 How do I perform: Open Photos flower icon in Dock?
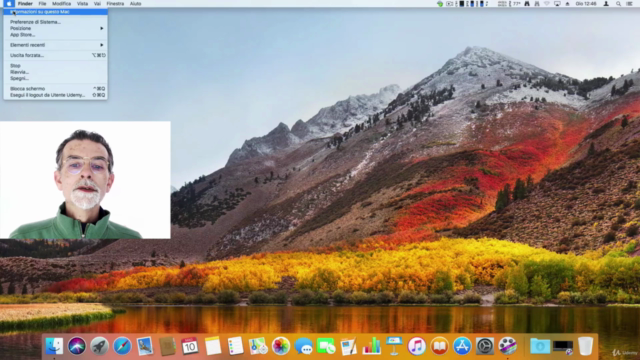pyautogui.click(x=281, y=346)
